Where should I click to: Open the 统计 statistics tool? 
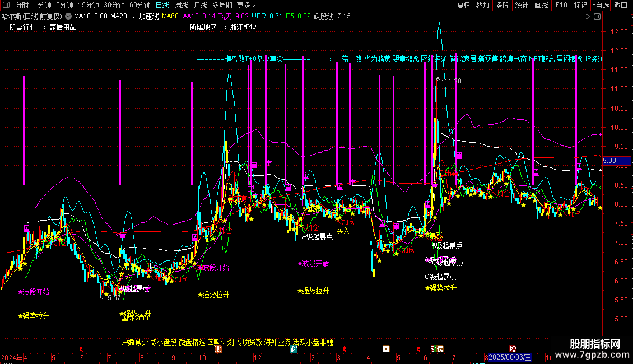click(521, 5)
